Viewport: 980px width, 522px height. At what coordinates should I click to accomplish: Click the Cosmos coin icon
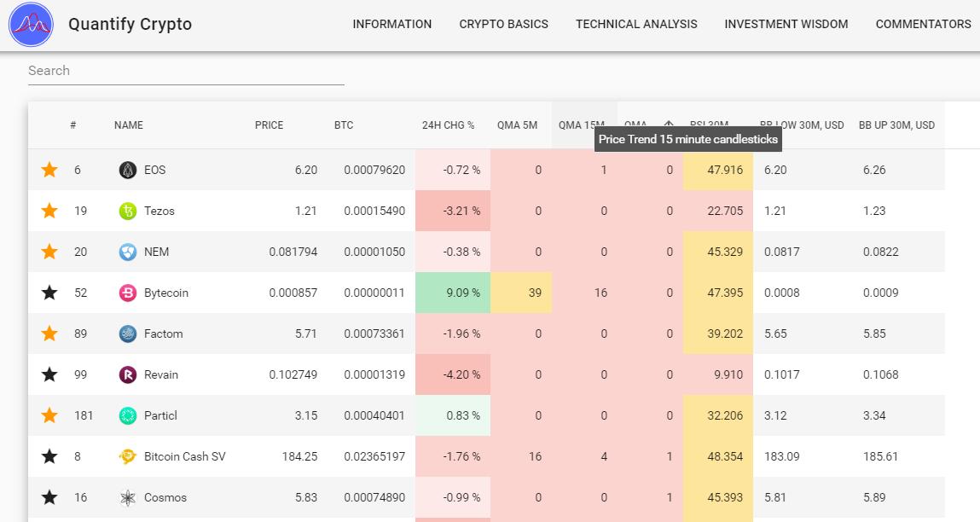pos(127,497)
